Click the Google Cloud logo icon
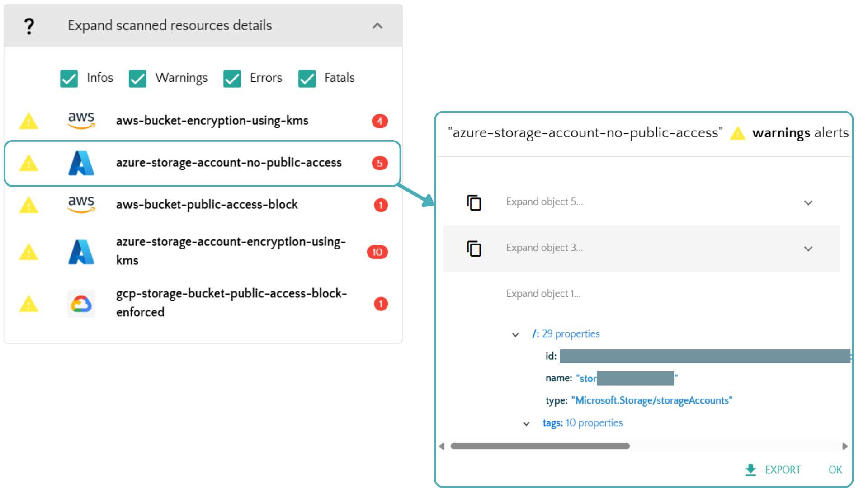 (81, 304)
